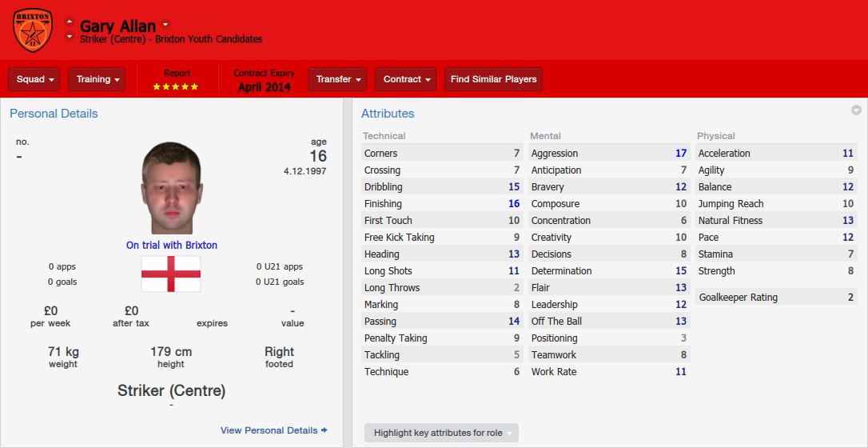Open the Training dropdown menu
This screenshot has width=868, height=448.
pos(97,79)
